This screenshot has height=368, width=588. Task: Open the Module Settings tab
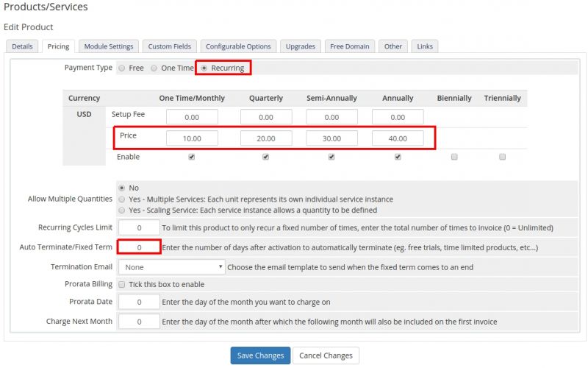109,46
